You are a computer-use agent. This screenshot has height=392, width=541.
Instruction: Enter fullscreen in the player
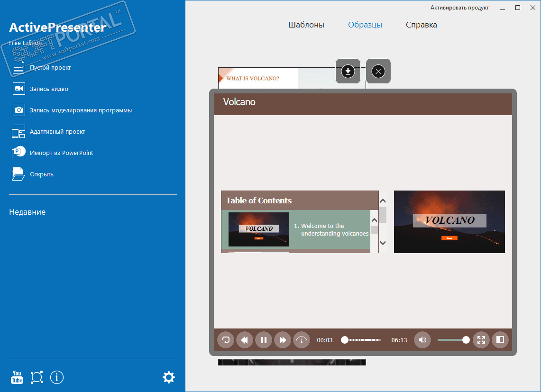pos(481,340)
